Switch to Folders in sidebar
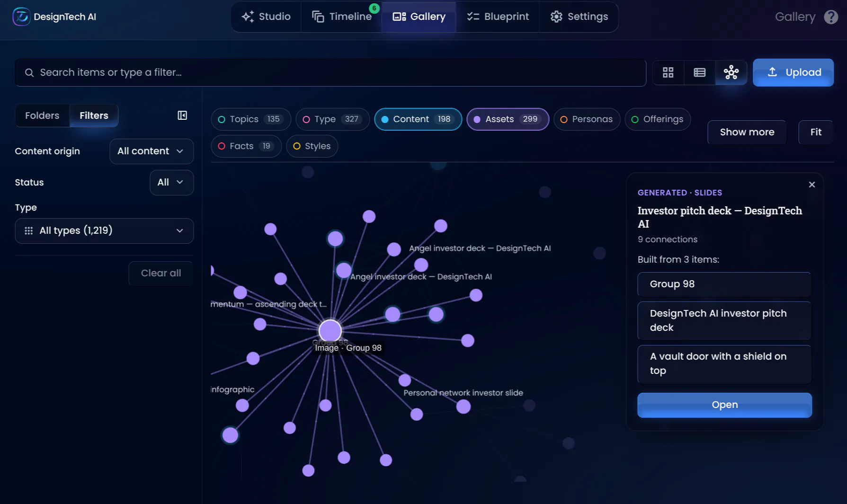The width and height of the screenshot is (847, 504). 42,115
